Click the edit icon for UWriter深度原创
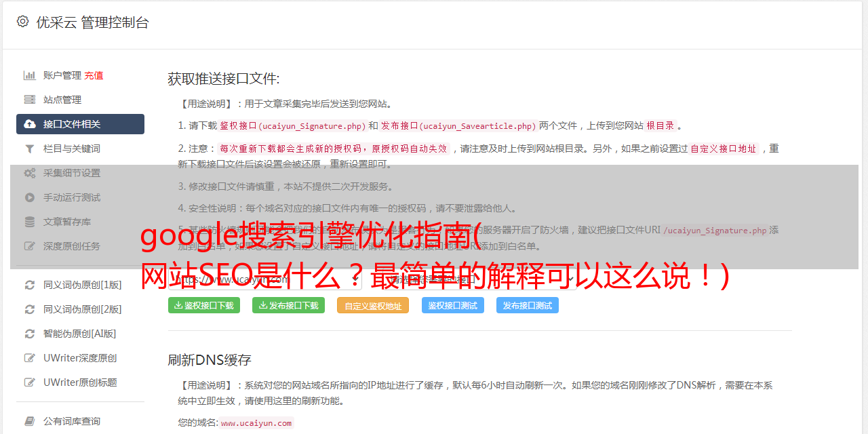868x434 pixels. point(30,358)
